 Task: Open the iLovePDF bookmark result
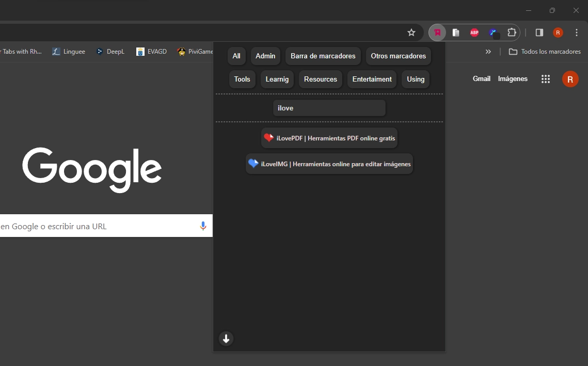tap(329, 138)
